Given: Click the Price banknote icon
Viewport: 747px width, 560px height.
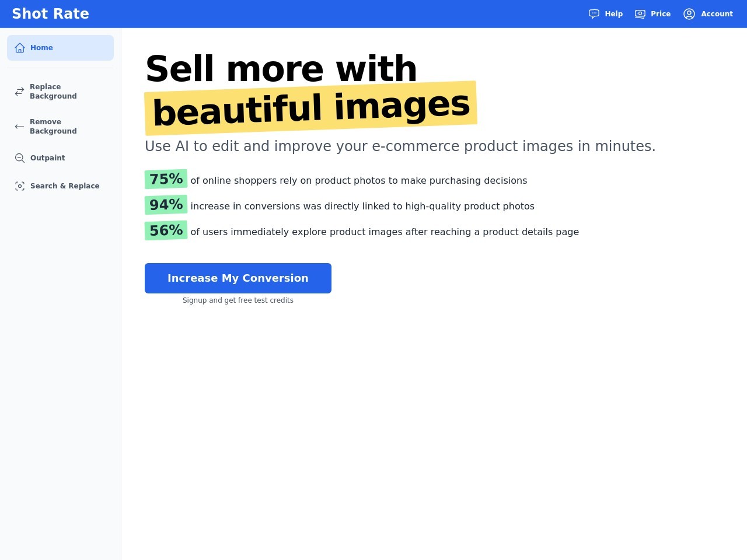Looking at the screenshot, I should pyautogui.click(x=640, y=14).
